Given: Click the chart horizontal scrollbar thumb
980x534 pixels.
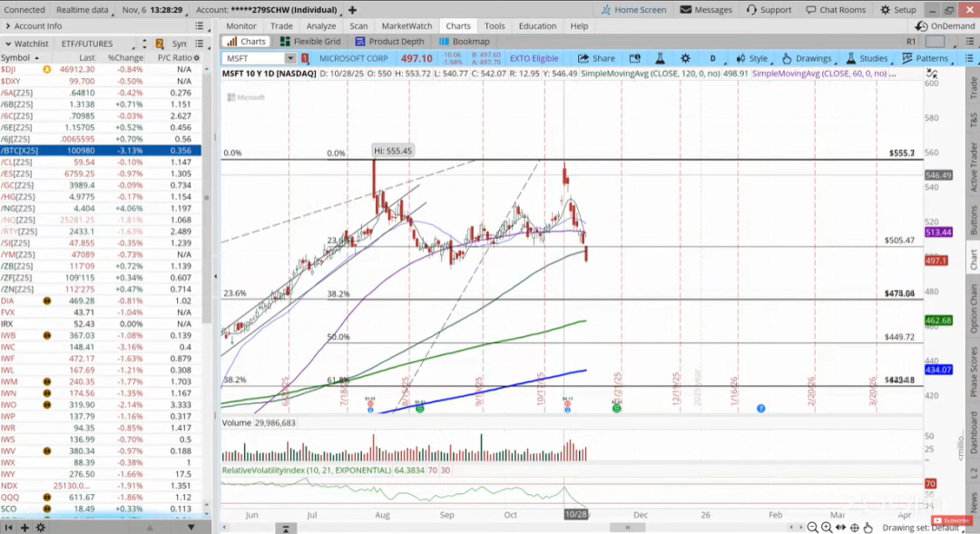Looking at the screenshot, I should pyautogui.click(x=628, y=528).
